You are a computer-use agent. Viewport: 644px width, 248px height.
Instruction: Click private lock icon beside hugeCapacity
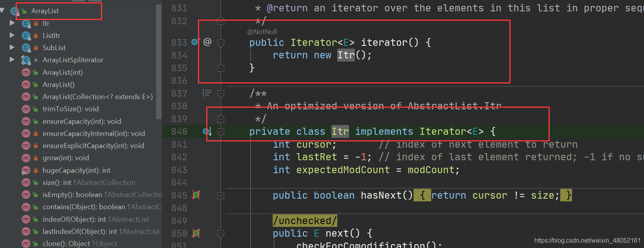(x=36, y=170)
